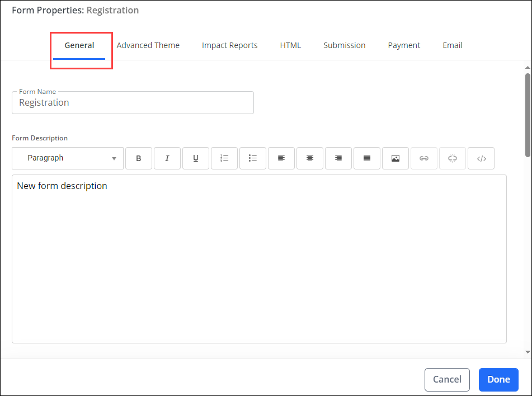
Task: Click the insert link icon
Action: [424, 158]
